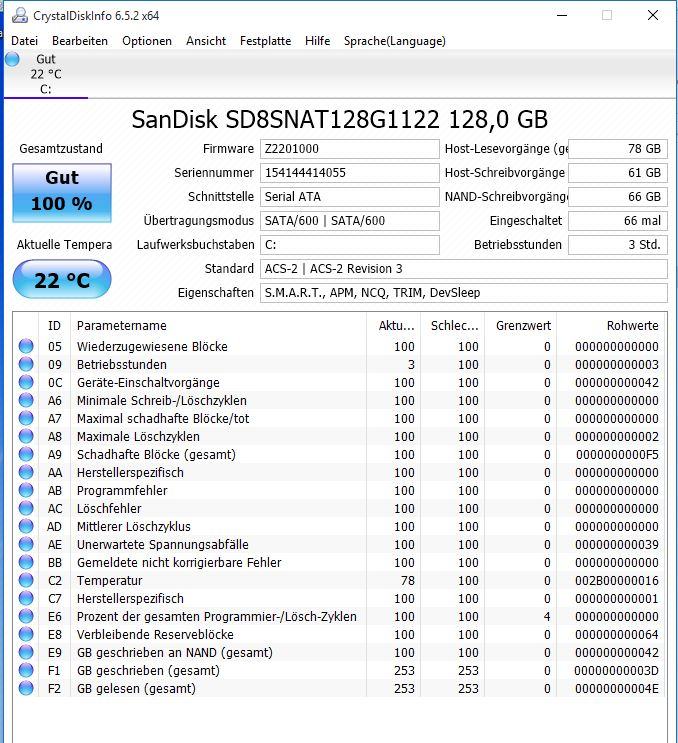Click the Host-Schreibvorgänge value 61 GB
Viewport: 678px width, 743px height.
point(618,172)
